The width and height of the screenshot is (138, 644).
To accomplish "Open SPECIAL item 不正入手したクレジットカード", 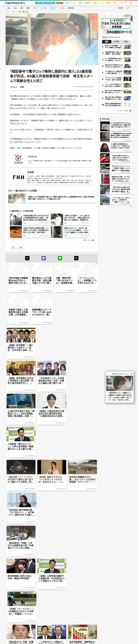I will [x=116, y=169].
